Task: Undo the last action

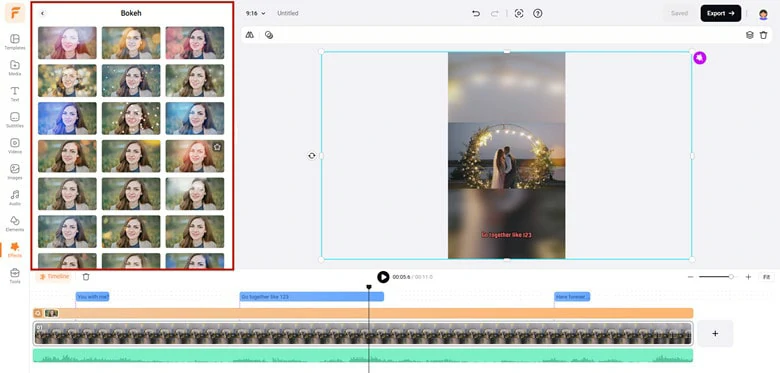Action: [476, 13]
